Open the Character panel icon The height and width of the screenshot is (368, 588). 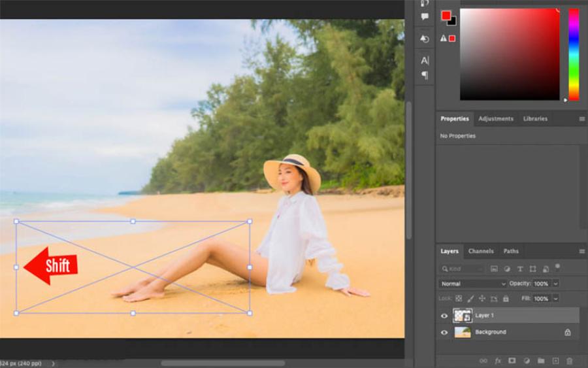click(x=425, y=60)
